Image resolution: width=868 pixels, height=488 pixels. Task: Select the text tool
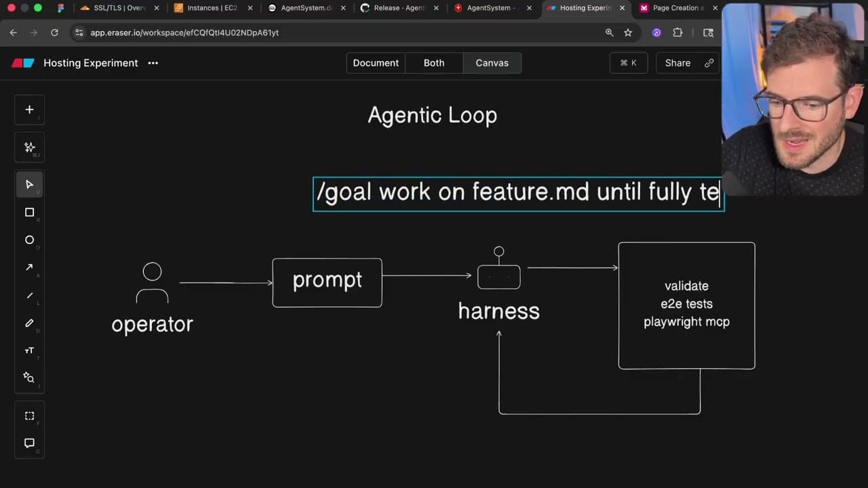(29, 350)
